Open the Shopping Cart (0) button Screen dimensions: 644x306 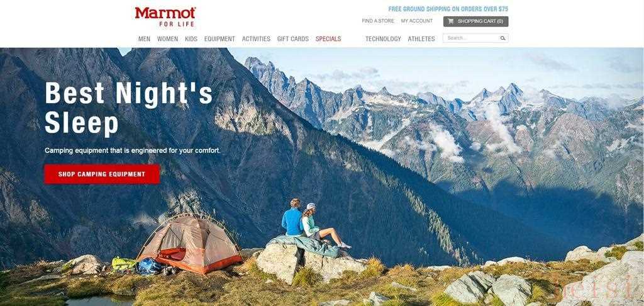coord(475,21)
